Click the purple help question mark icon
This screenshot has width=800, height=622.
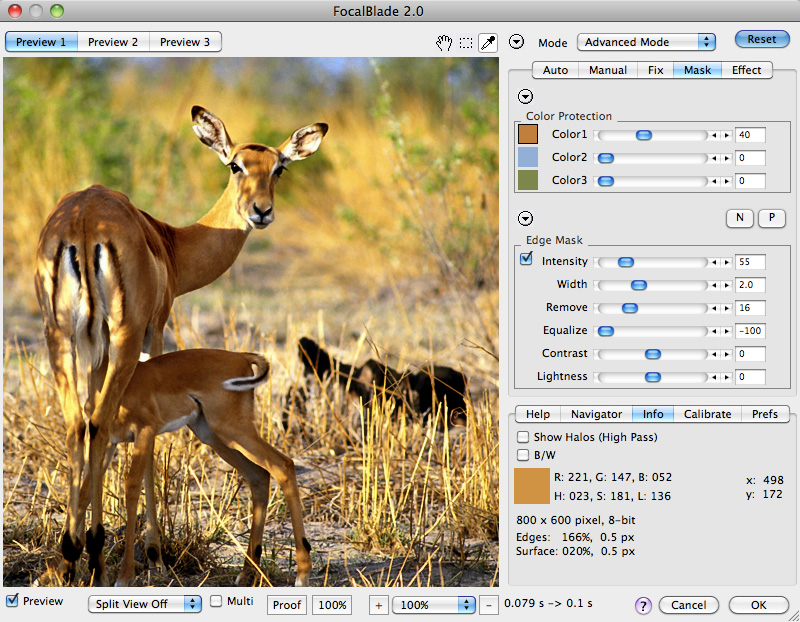pyautogui.click(x=643, y=605)
